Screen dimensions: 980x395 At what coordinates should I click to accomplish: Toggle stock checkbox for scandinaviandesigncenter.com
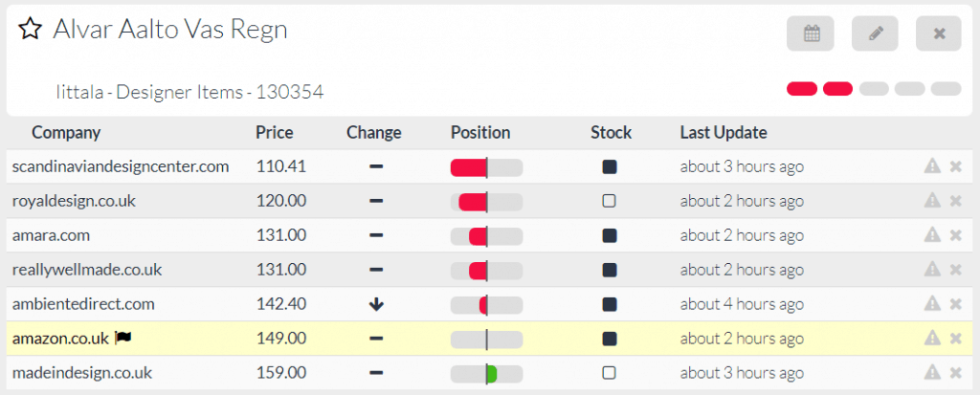[x=610, y=166]
